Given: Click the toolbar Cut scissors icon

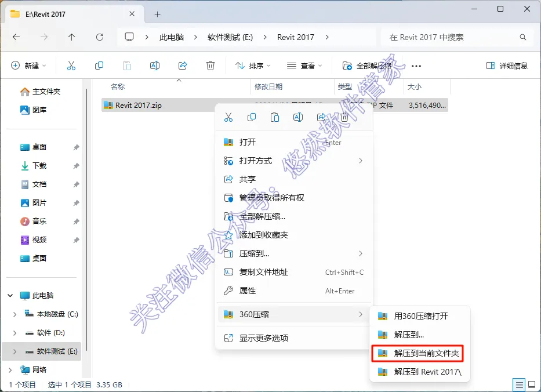Looking at the screenshot, I should pos(71,66).
